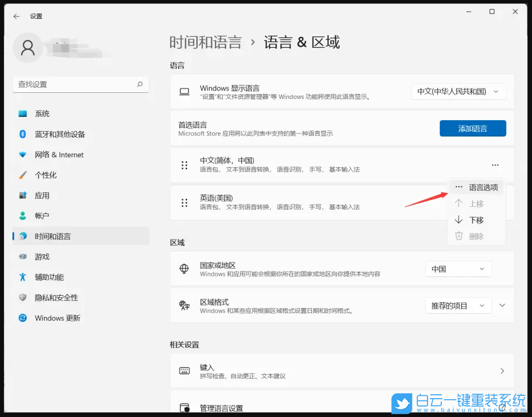The image size is (532, 417).
Task: Select Windows Update in the sidebar
Action: [58, 318]
